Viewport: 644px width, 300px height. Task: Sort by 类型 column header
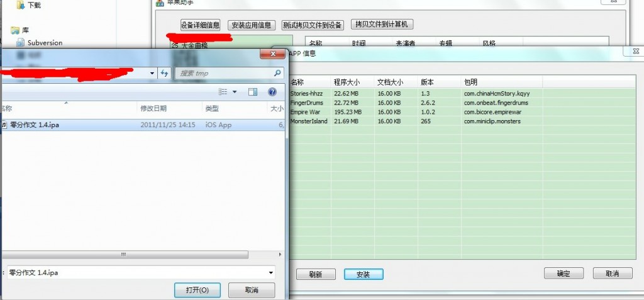235,109
